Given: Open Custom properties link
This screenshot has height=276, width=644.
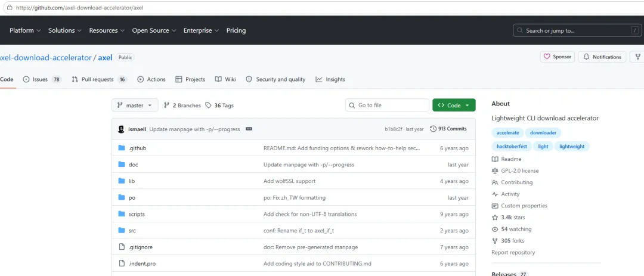Looking at the screenshot, I should pyautogui.click(x=519, y=206).
